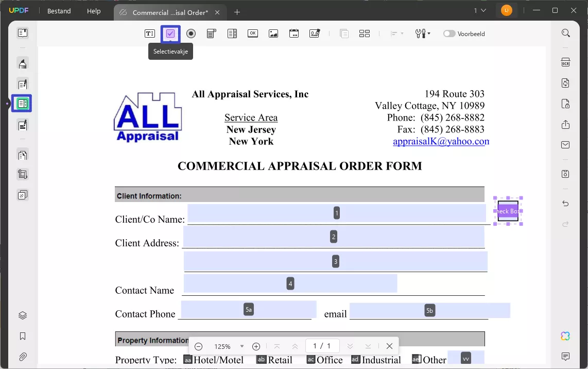
Task: Click the Office checkbox ac
Action: pyautogui.click(x=311, y=359)
